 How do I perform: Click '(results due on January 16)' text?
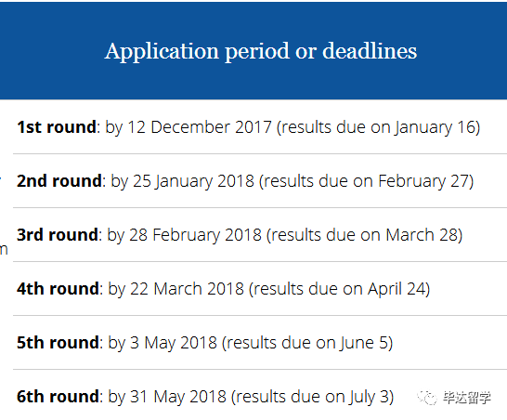(378, 127)
